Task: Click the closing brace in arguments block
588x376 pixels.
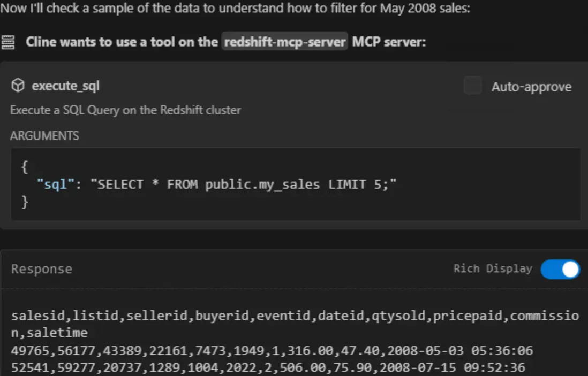Action: tap(25, 202)
